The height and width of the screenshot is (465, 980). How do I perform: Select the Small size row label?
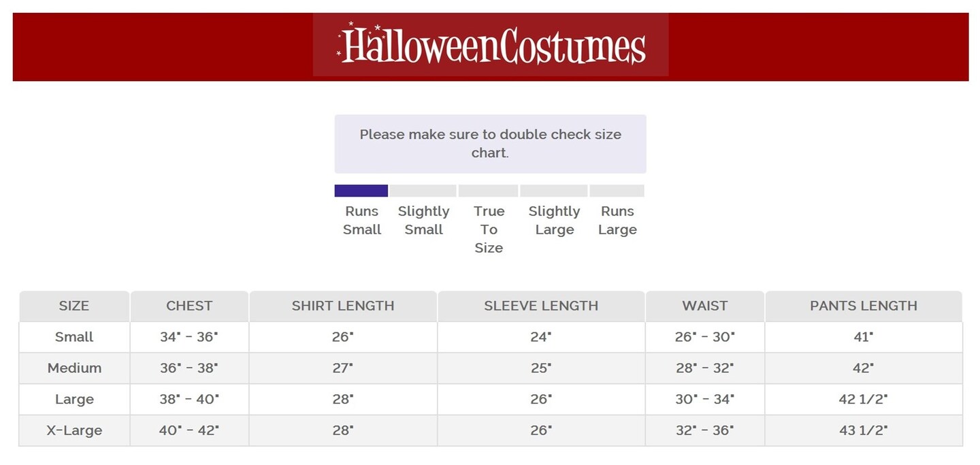(x=74, y=337)
